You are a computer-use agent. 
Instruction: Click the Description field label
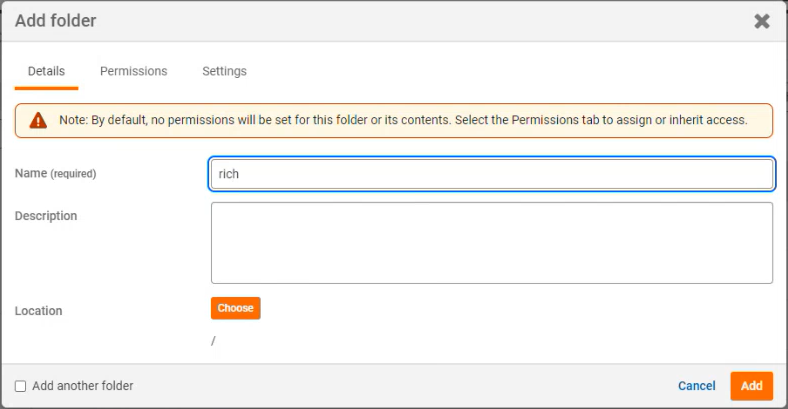coord(46,215)
